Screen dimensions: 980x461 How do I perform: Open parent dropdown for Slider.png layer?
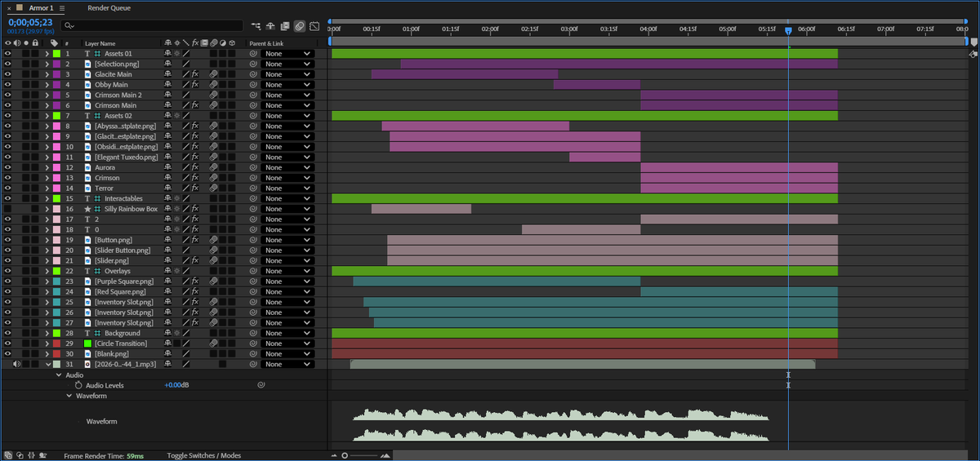click(x=287, y=260)
